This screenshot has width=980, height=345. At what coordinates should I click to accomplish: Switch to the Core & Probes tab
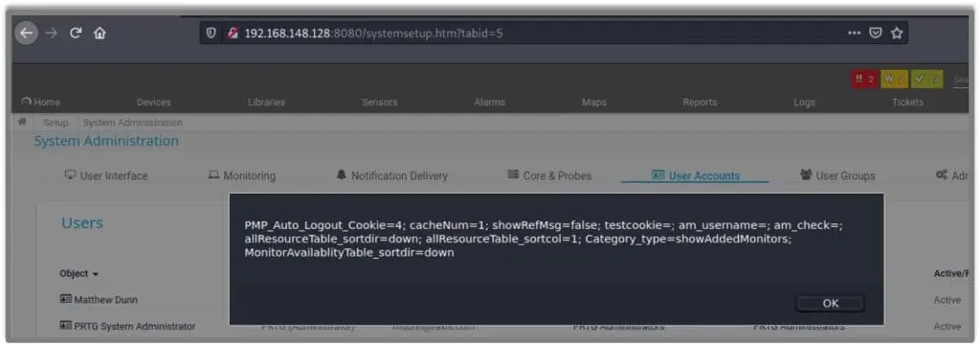pos(549,176)
